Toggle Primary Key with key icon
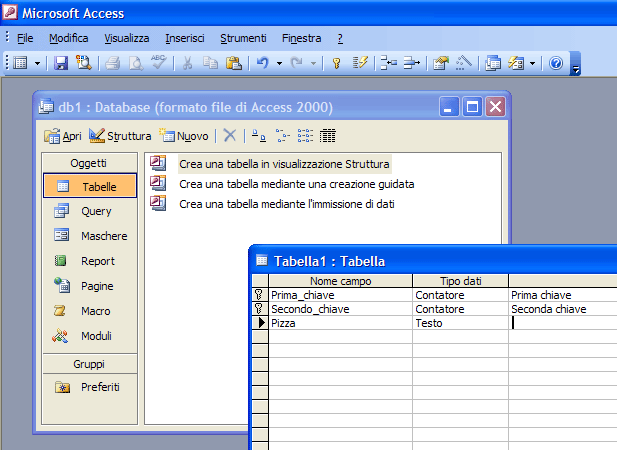This screenshot has height=450, width=617. 336,63
